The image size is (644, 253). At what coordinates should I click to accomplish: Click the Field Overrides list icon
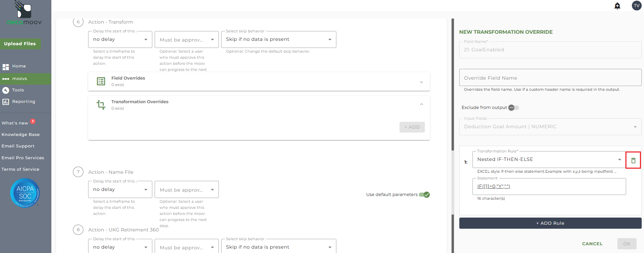tap(101, 81)
